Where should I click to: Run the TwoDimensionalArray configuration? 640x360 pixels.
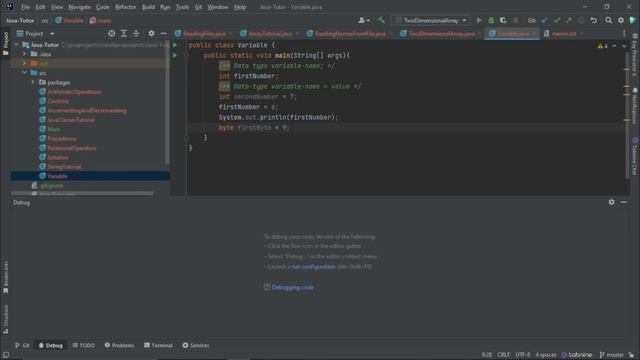(479, 20)
